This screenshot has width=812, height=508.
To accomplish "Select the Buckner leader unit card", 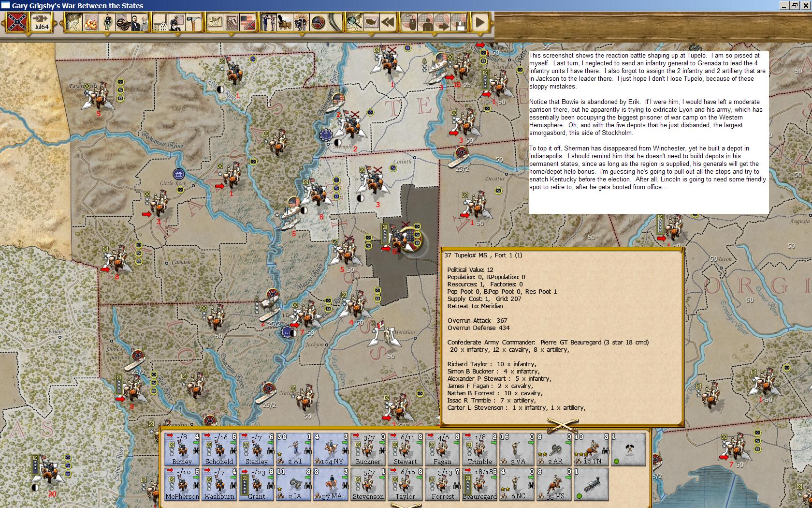I will 368,449.
